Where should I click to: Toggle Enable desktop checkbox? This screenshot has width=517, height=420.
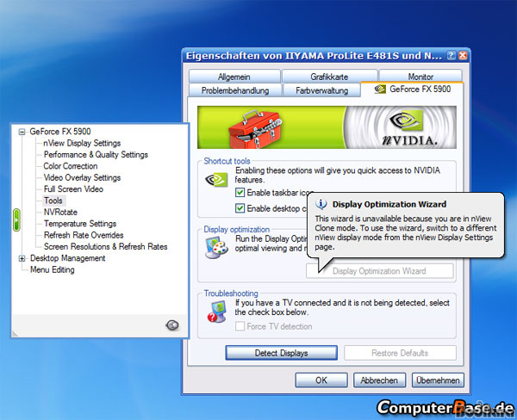[x=240, y=208]
